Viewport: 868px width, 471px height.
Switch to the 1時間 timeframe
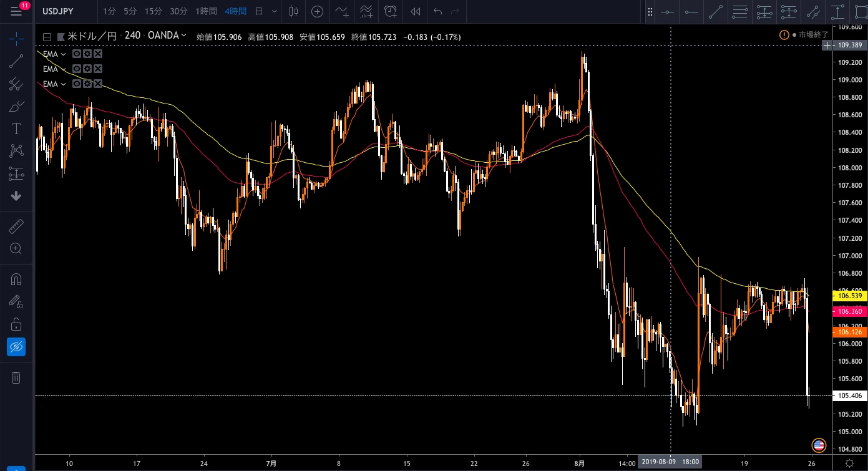click(207, 11)
